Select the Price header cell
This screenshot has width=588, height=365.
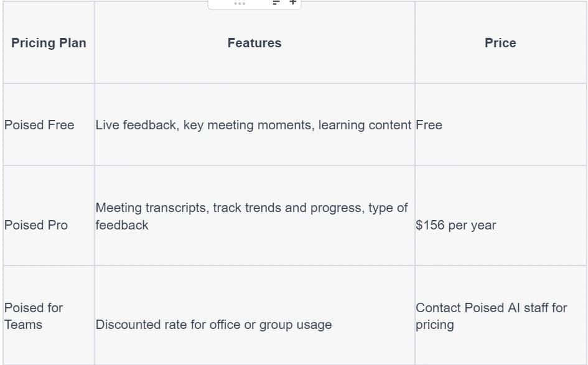pyautogui.click(x=500, y=43)
